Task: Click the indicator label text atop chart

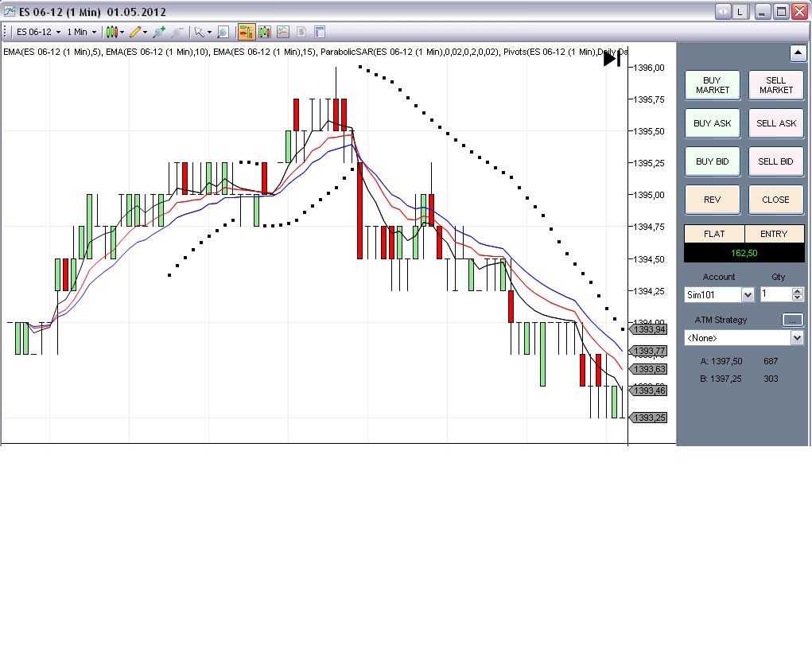Action: [315, 52]
